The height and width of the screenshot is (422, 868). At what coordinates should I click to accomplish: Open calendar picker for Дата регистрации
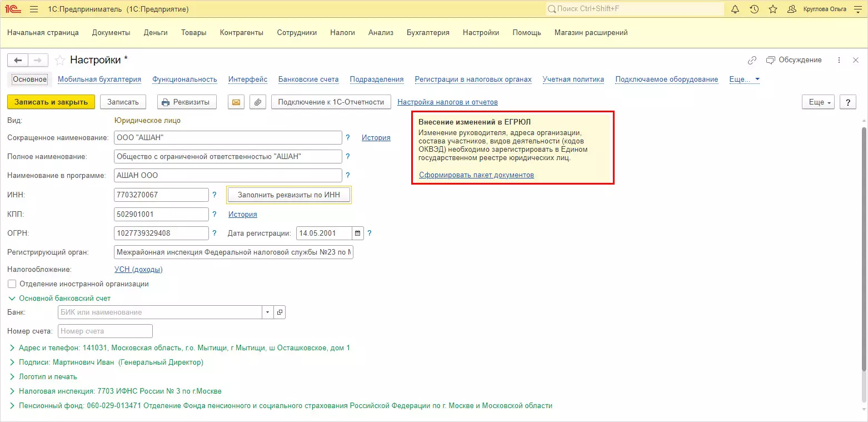point(358,233)
